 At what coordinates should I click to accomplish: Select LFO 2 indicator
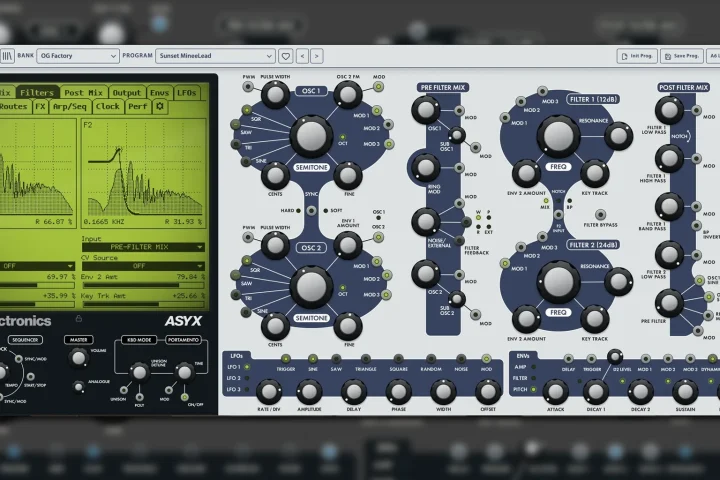coord(247,378)
